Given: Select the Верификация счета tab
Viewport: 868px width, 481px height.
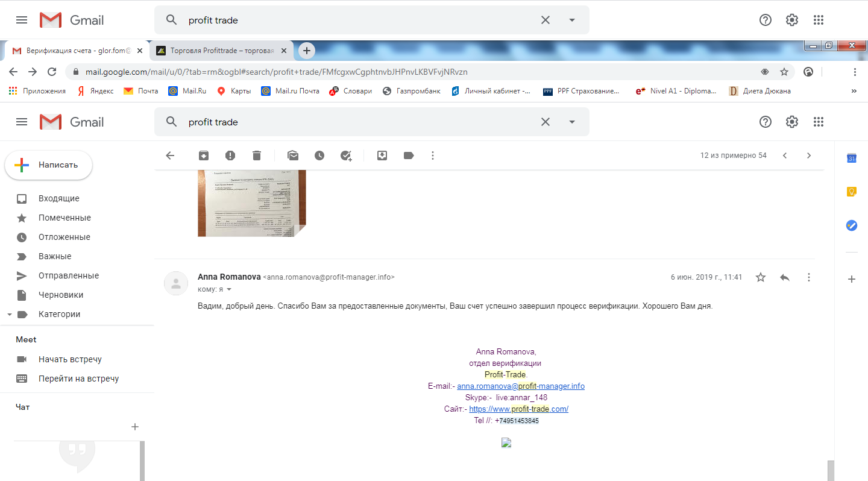Looking at the screenshot, I should pos(77,51).
